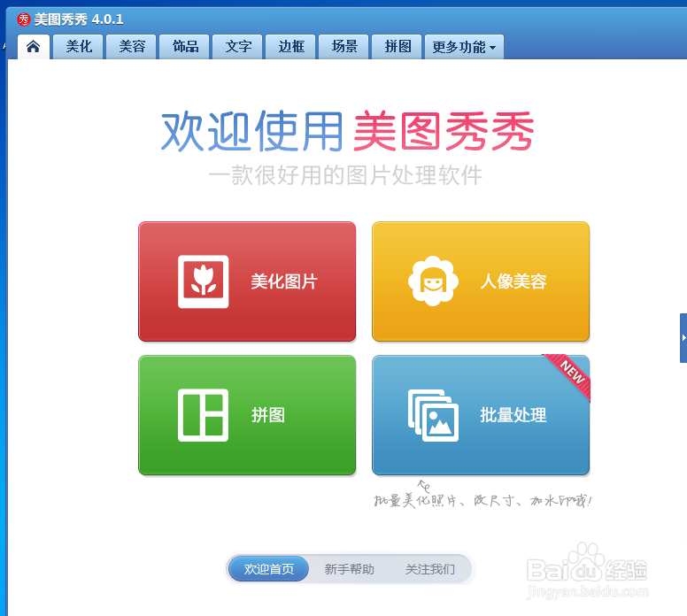Select the 文字 tab
The width and height of the screenshot is (687, 616).
[237, 46]
